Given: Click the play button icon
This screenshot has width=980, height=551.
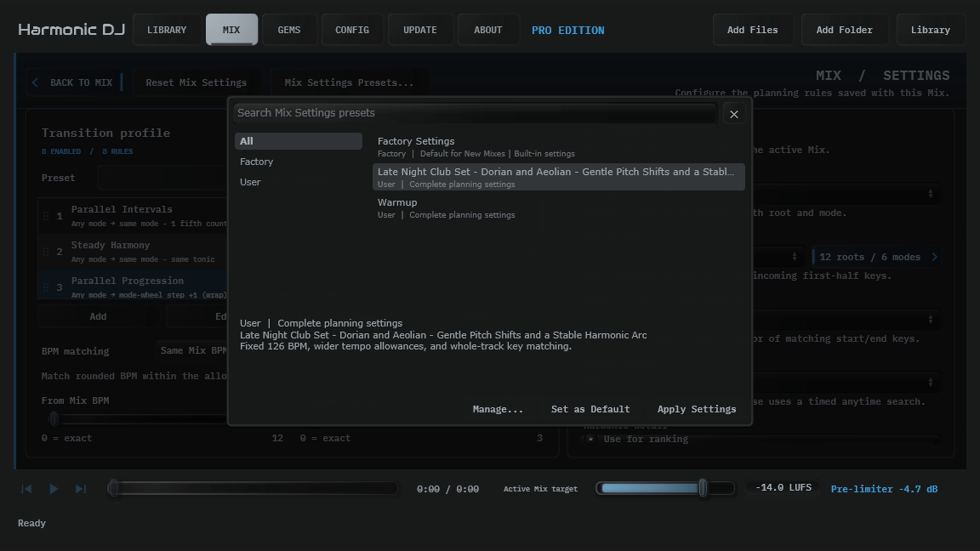Looking at the screenshot, I should (54, 489).
